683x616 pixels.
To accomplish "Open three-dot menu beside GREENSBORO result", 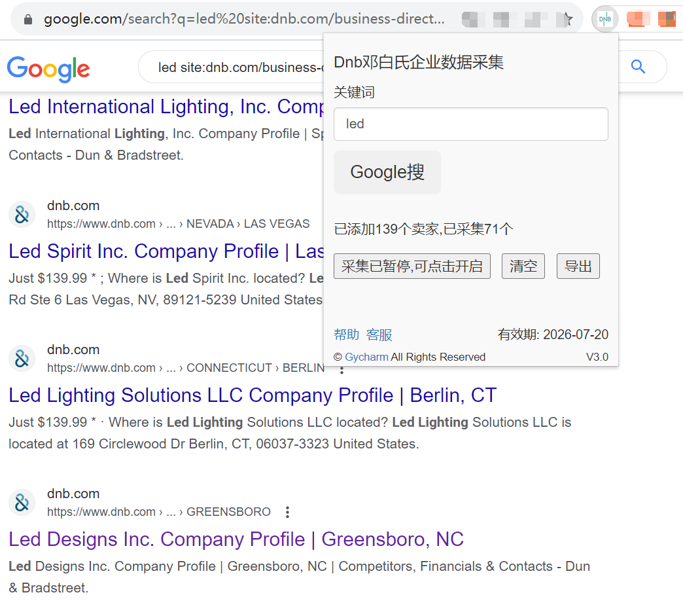I will point(287,512).
